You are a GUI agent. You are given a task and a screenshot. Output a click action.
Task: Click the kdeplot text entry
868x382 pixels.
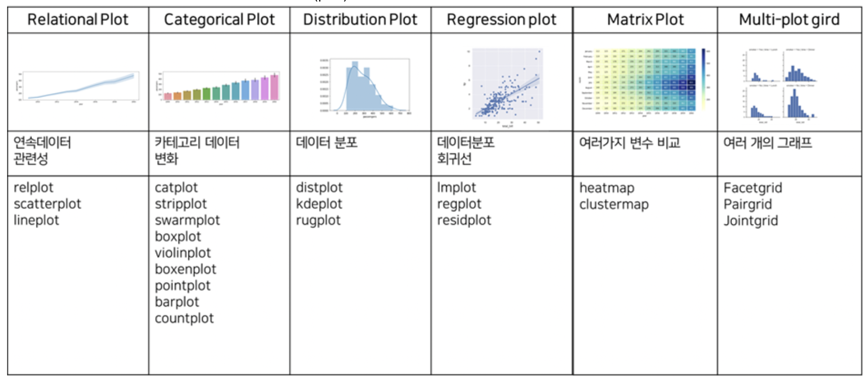pyautogui.click(x=319, y=204)
